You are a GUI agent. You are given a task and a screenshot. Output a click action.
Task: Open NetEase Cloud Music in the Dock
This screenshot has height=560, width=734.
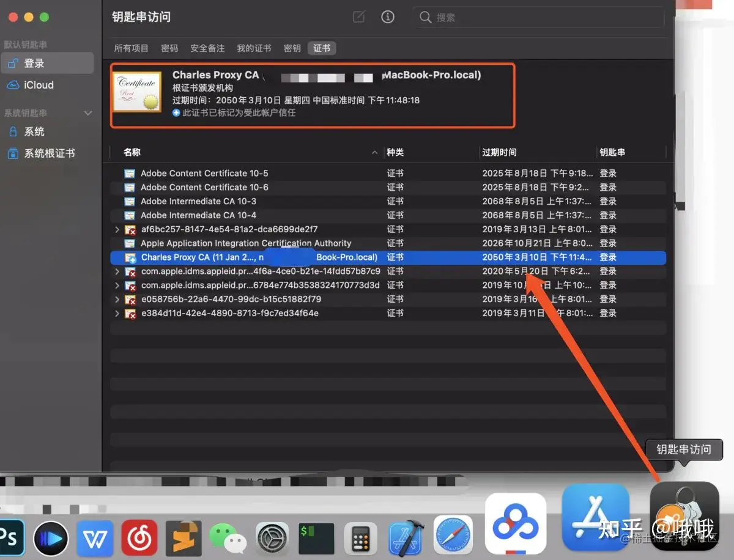139,538
